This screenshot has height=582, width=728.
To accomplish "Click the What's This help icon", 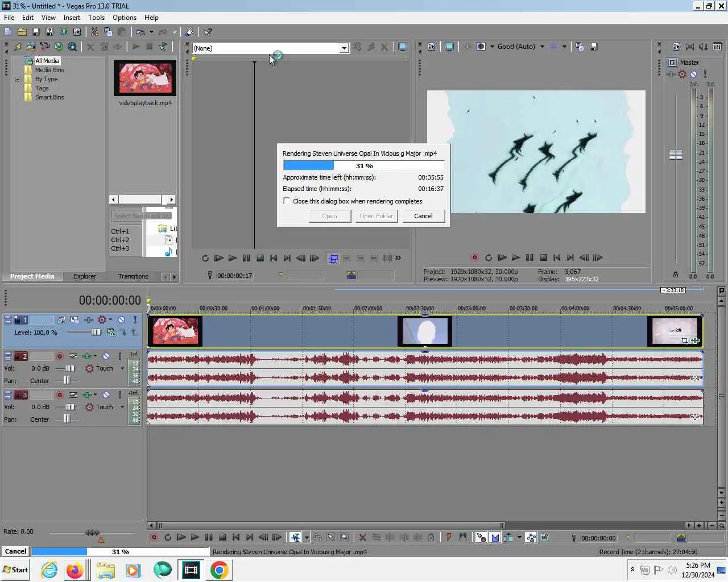I will pos(208,32).
